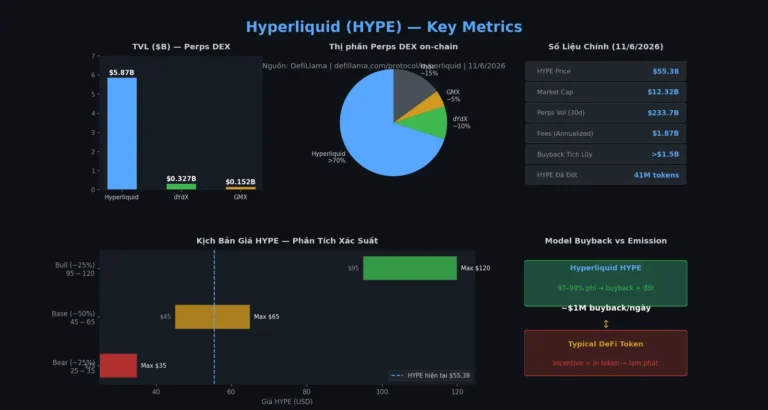Click the "Model Buyback vs Emission" heading

pyautogui.click(x=606, y=241)
